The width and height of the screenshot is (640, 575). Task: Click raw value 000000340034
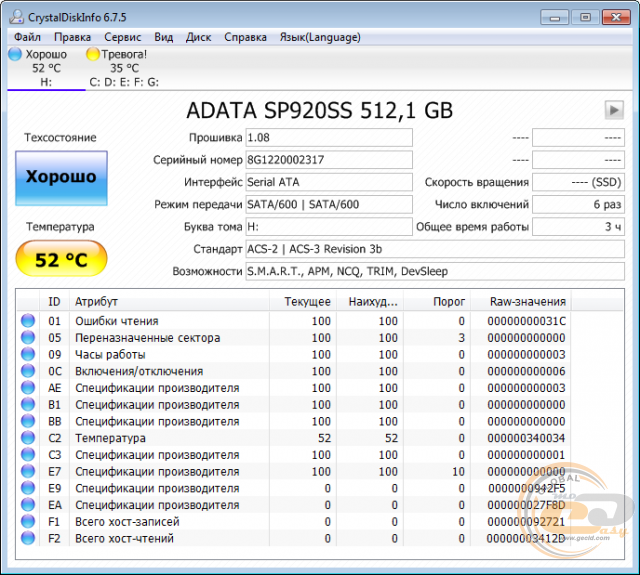527,438
